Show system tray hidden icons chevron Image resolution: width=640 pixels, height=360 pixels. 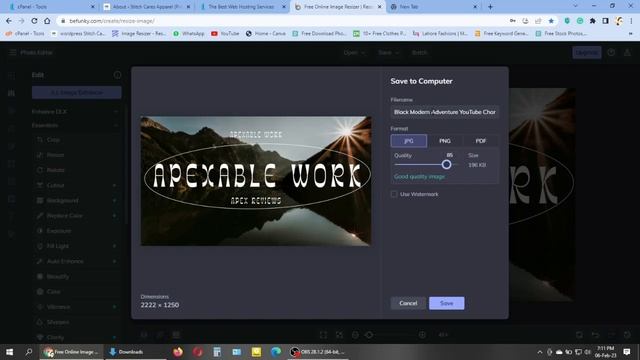[x=540, y=352]
